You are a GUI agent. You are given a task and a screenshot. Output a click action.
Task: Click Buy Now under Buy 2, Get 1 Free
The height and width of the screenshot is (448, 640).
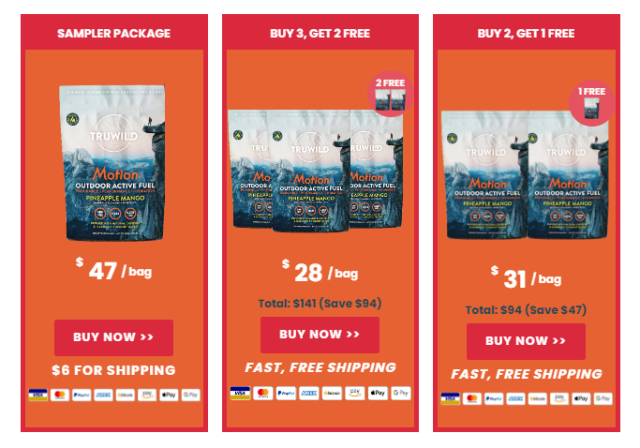pyautogui.click(x=526, y=341)
